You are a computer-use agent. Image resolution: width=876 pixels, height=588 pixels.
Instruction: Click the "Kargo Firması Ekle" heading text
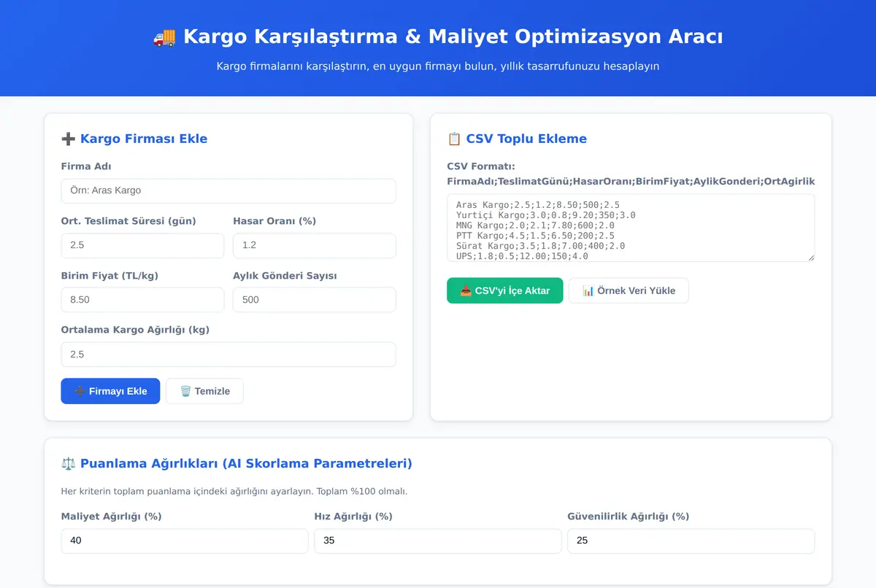144,139
